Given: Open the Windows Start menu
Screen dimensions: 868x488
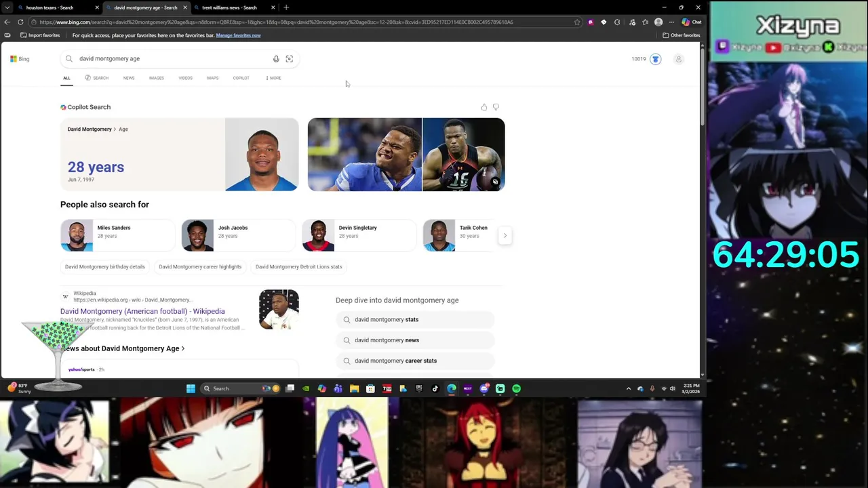Looking at the screenshot, I should pyautogui.click(x=191, y=388).
